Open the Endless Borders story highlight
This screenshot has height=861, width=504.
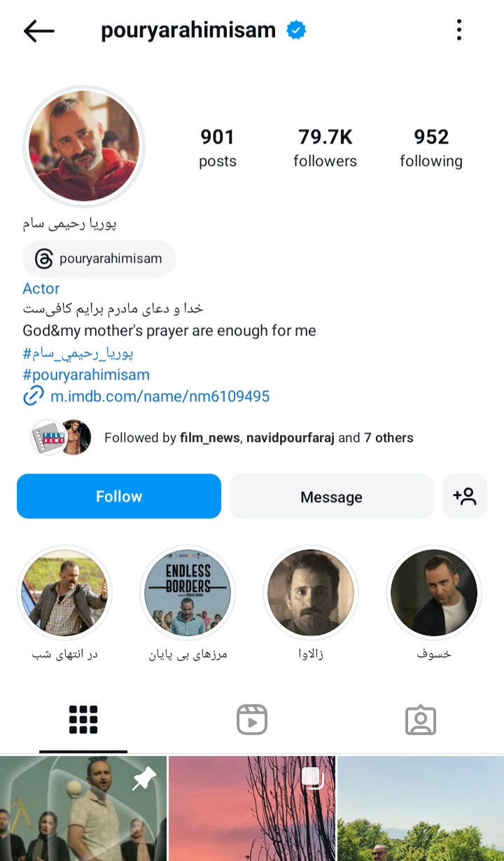[188, 592]
